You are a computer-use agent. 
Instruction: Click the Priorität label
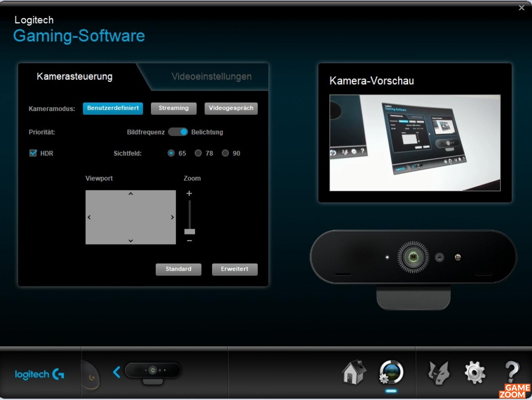tap(42, 132)
